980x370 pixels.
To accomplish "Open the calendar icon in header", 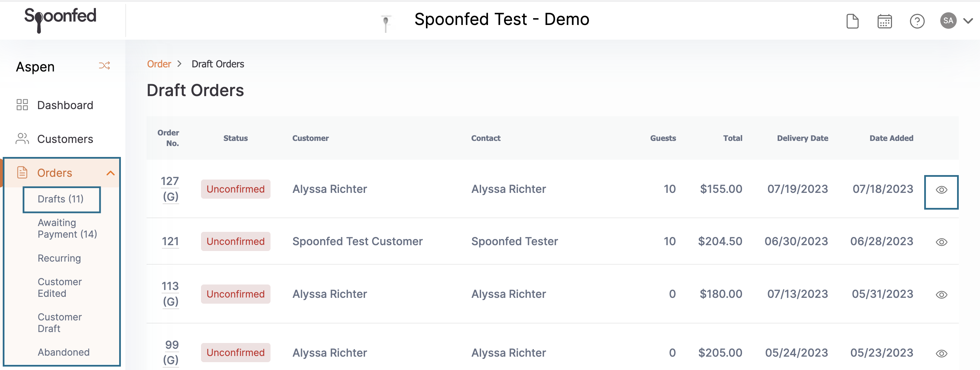I will tap(884, 21).
